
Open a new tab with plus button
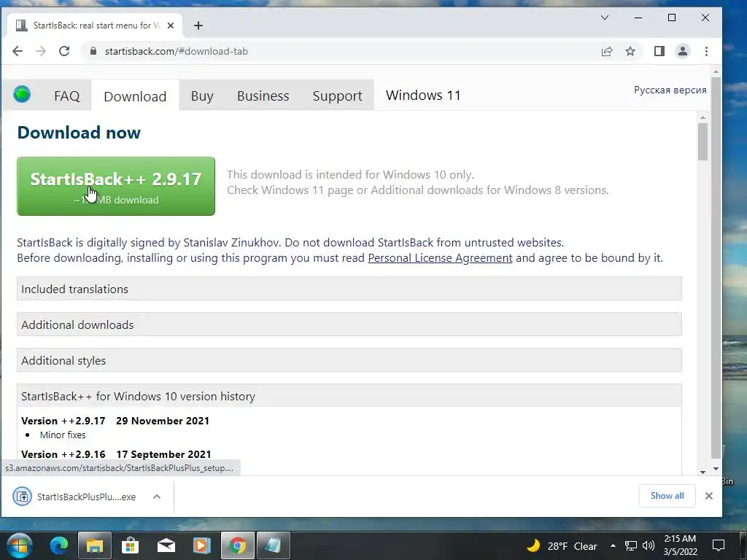click(198, 26)
